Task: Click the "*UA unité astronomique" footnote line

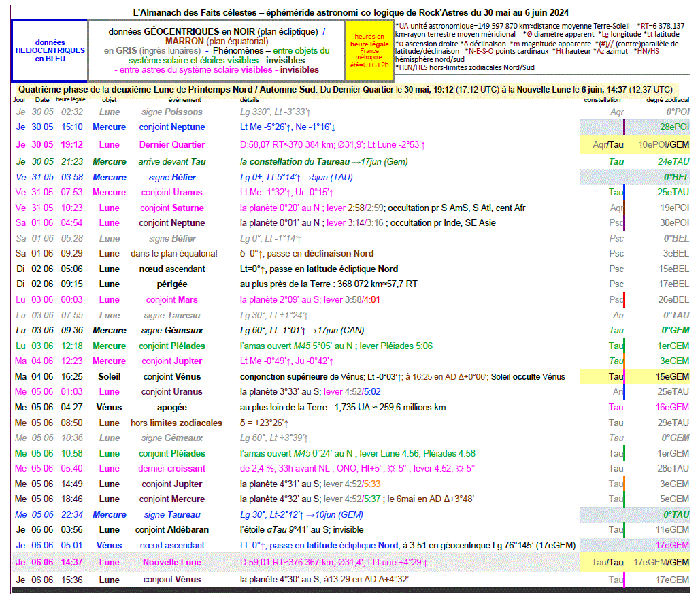Action: pyautogui.click(x=512, y=26)
